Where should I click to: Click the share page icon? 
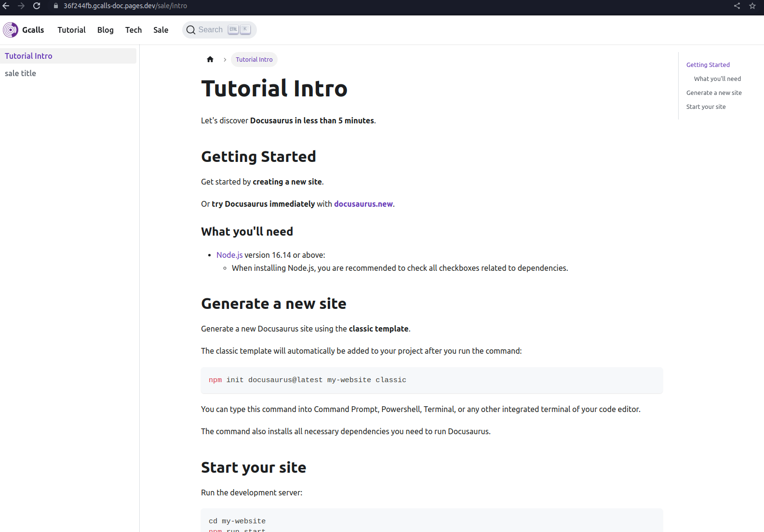(x=737, y=6)
